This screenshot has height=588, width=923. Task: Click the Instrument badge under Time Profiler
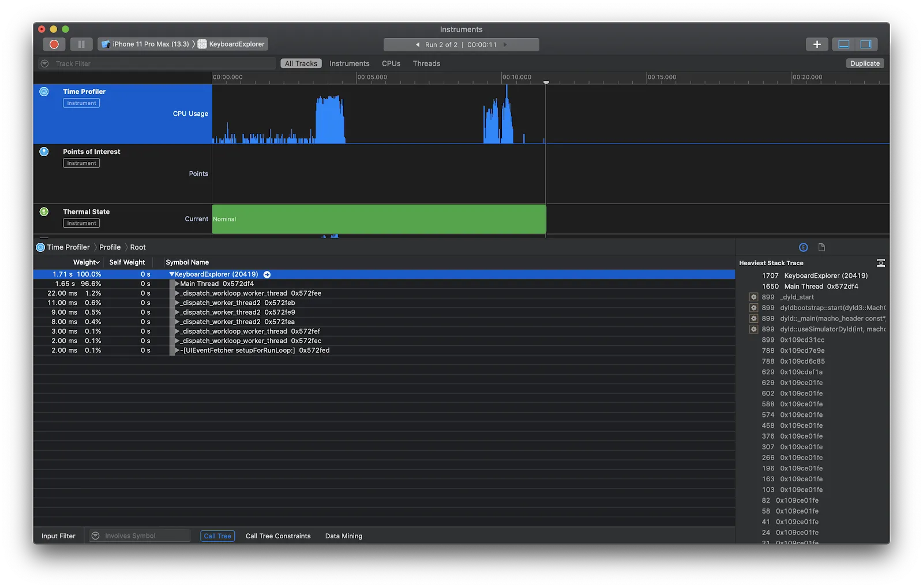(81, 103)
